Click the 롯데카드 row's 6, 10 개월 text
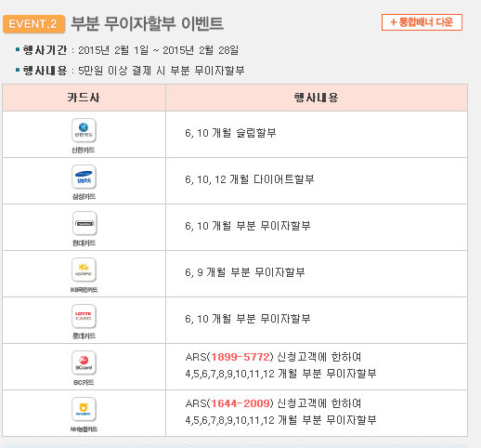Image resolution: width=481 pixels, height=448 pixels. tap(248, 319)
